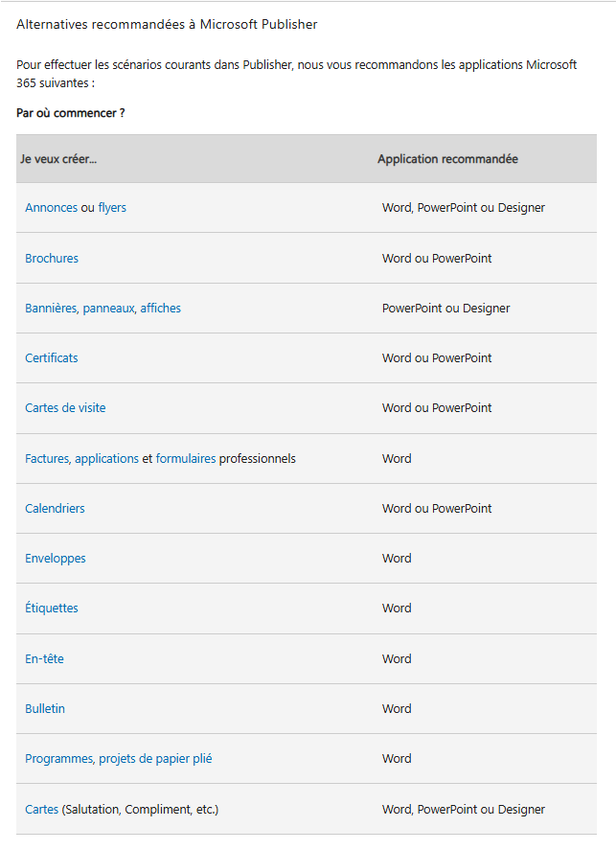Click 'Word ou PowerPoint' in Calendriers row
616x850 pixels.
(437, 509)
